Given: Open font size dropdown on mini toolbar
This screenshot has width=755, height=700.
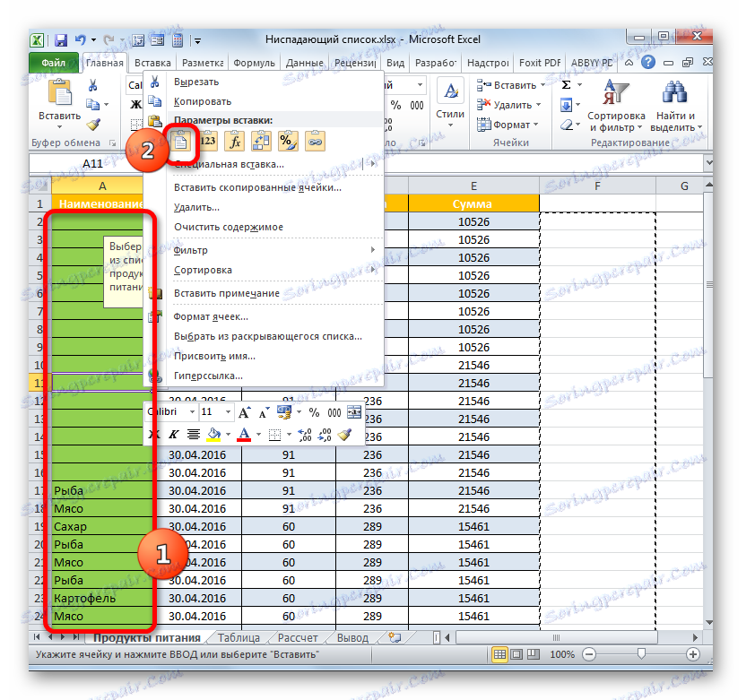Looking at the screenshot, I should 228,412.
